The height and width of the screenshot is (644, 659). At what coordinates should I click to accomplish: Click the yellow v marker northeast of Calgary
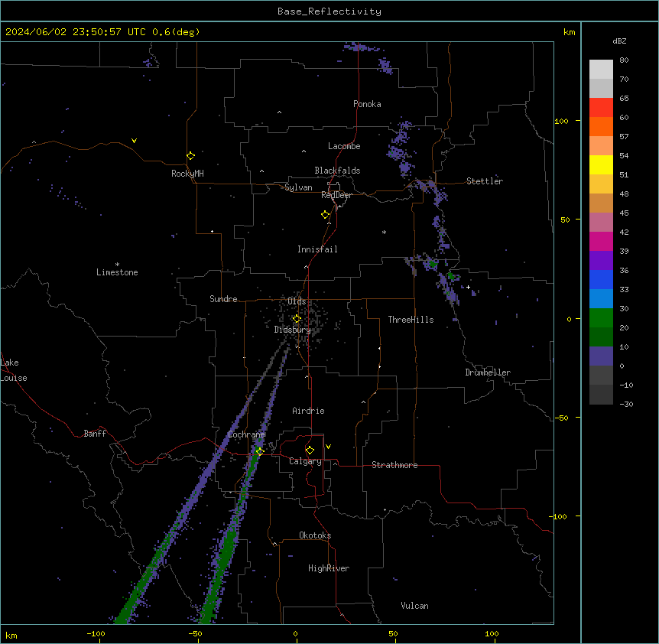click(328, 447)
